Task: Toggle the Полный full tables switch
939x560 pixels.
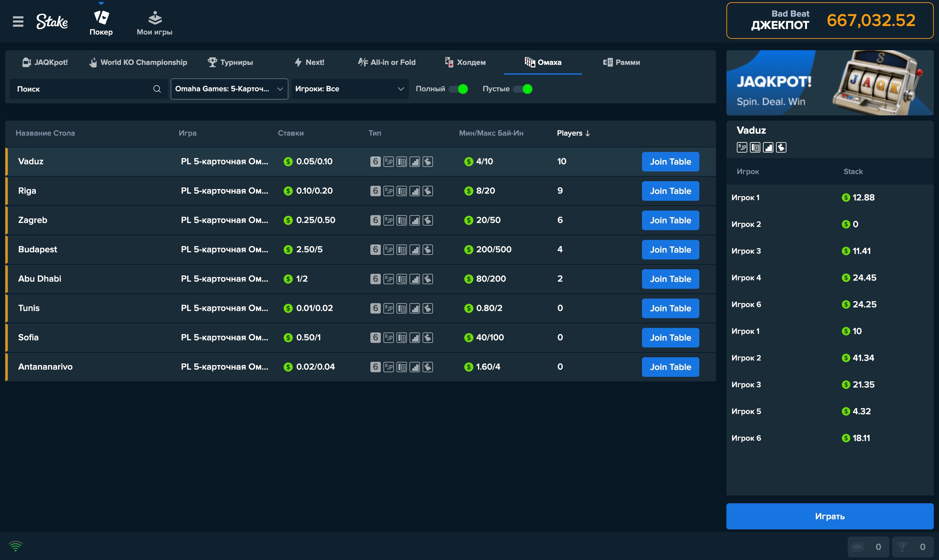Action: click(x=458, y=89)
